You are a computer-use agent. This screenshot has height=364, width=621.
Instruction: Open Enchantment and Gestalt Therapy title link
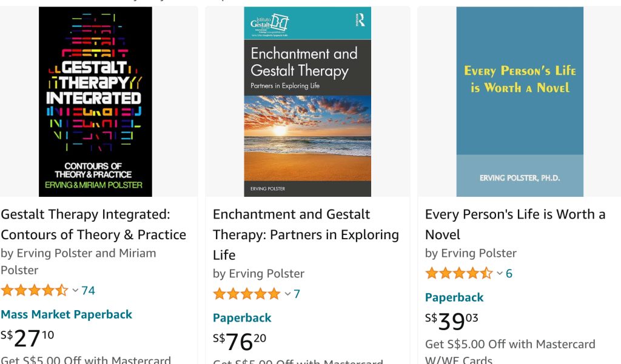[x=306, y=234]
